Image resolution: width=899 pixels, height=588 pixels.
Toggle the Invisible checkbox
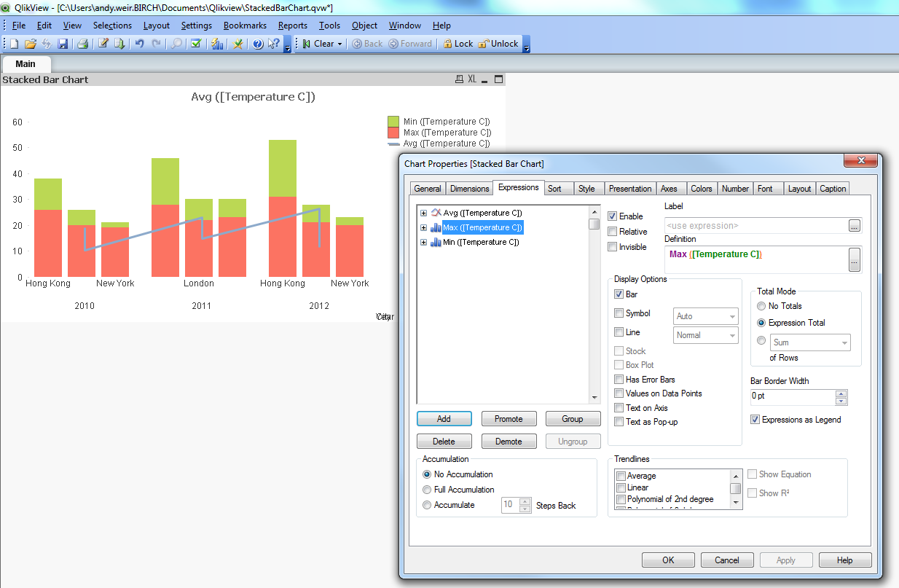613,247
